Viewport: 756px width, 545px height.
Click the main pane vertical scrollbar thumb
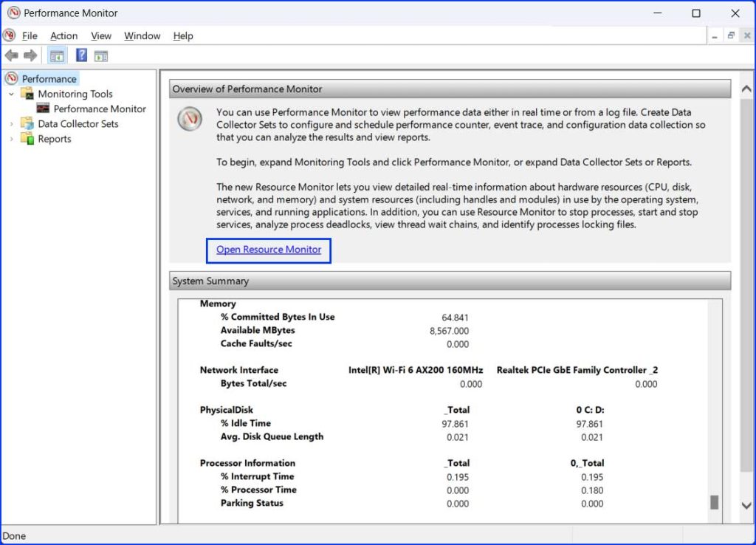click(746, 287)
